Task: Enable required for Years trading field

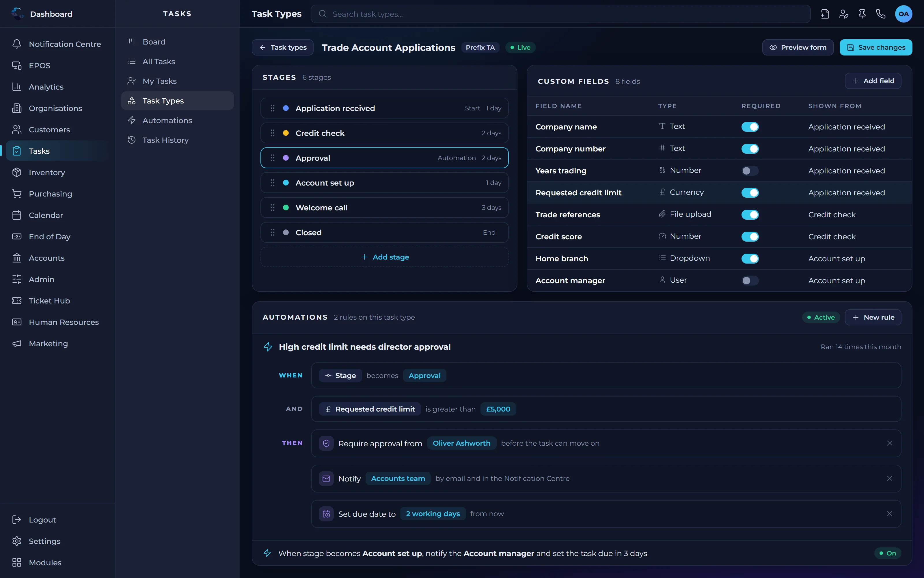Action: tap(750, 171)
